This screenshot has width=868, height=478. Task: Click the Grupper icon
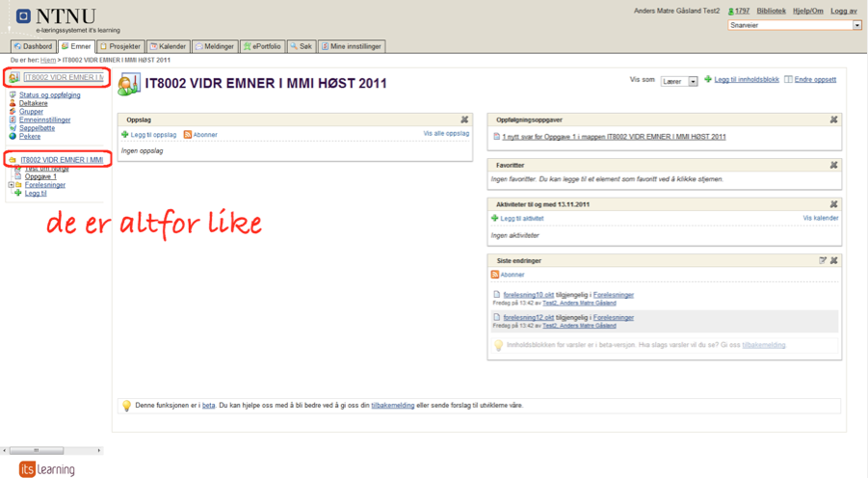[x=13, y=112]
